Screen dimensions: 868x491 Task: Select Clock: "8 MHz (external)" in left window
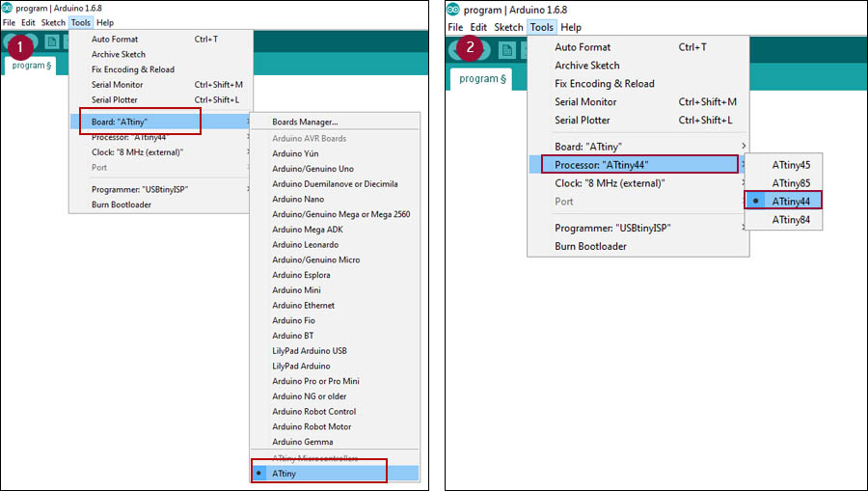(x=160, y=152)
